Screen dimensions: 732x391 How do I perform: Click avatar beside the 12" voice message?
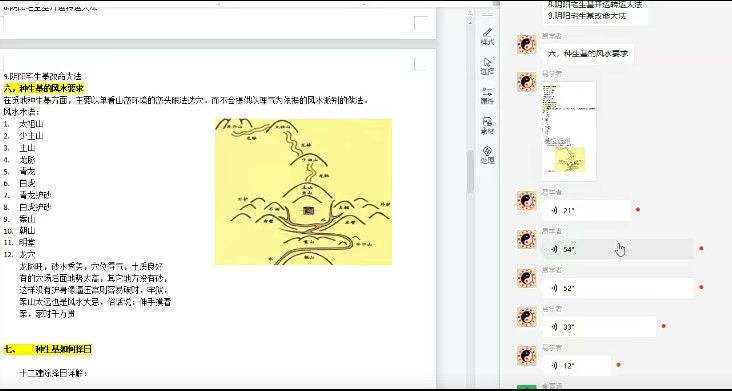coord(527,356)
